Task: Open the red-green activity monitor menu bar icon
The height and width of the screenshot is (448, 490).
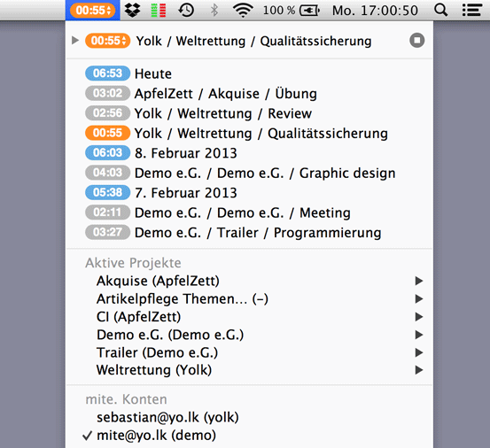Action: click(x=159, y=11)
